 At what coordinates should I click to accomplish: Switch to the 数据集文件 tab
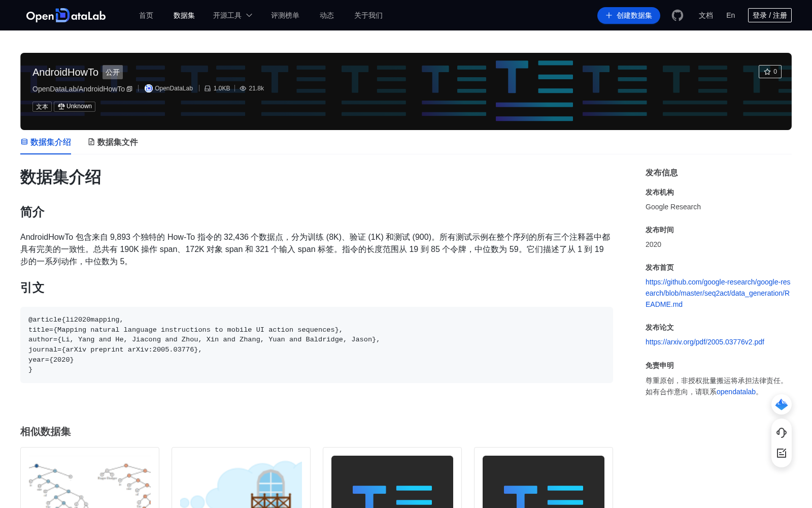(x=113, y=142)
